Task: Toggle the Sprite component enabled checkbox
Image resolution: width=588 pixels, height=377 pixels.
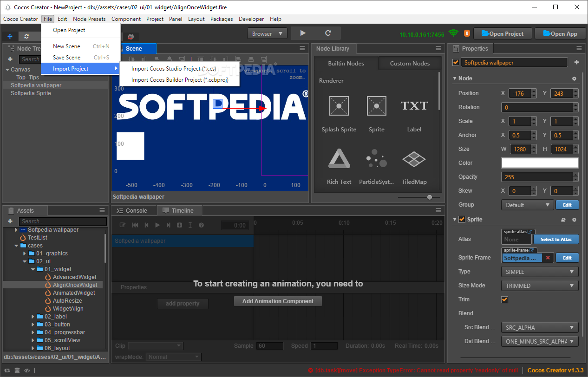Action: pos(462,220)
